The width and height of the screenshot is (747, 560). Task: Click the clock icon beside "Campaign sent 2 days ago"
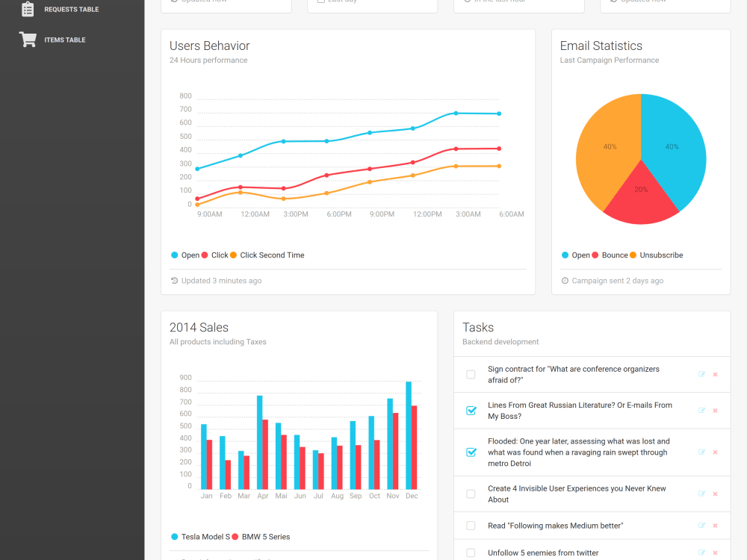565,280
